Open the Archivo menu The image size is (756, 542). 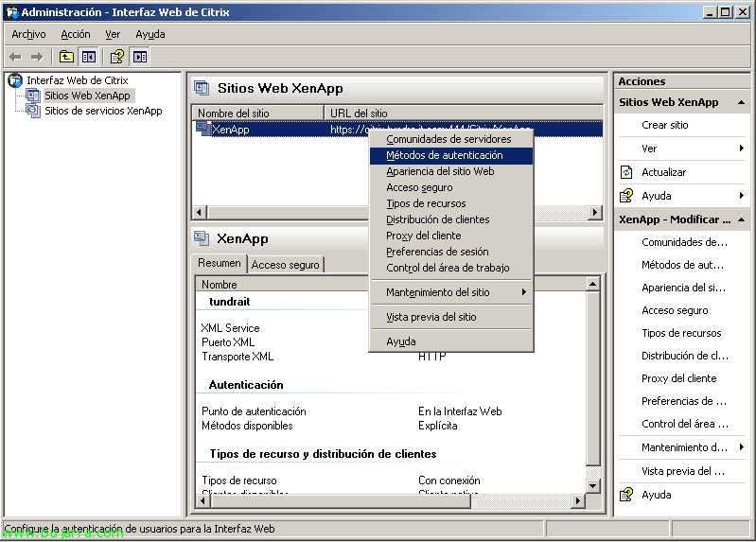[28, 34]
